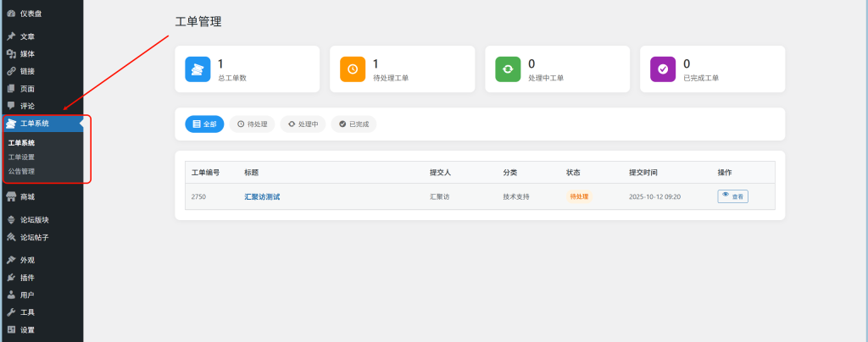Viewport: 868px width, 342px height.
Task: Open 工单设置 submenu item
Action: click(21, 157)
